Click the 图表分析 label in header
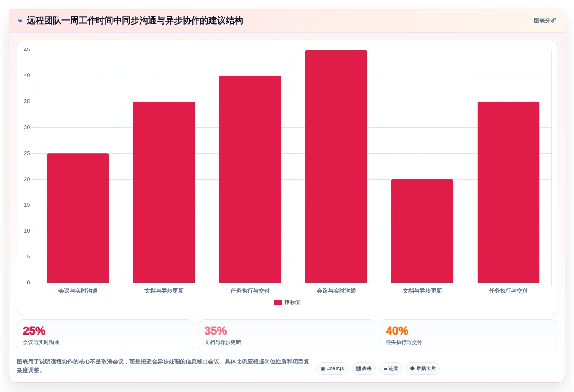 (x=545, y=21)
